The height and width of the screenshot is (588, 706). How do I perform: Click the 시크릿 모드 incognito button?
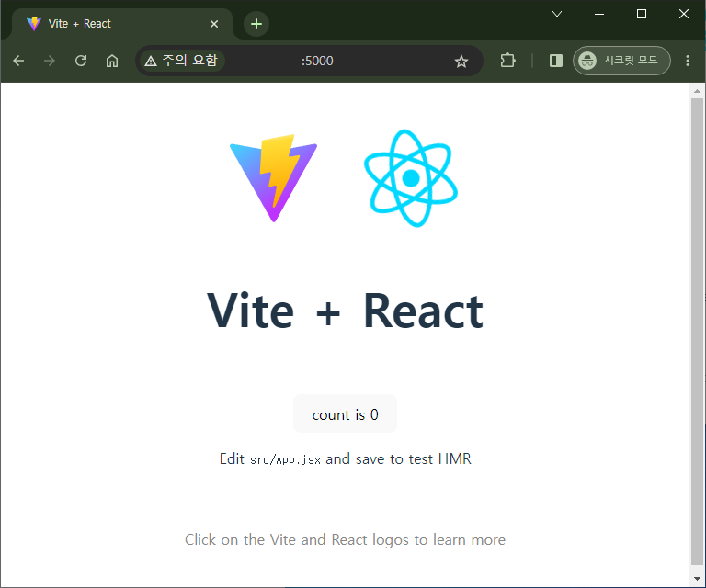tap(621, 61)
